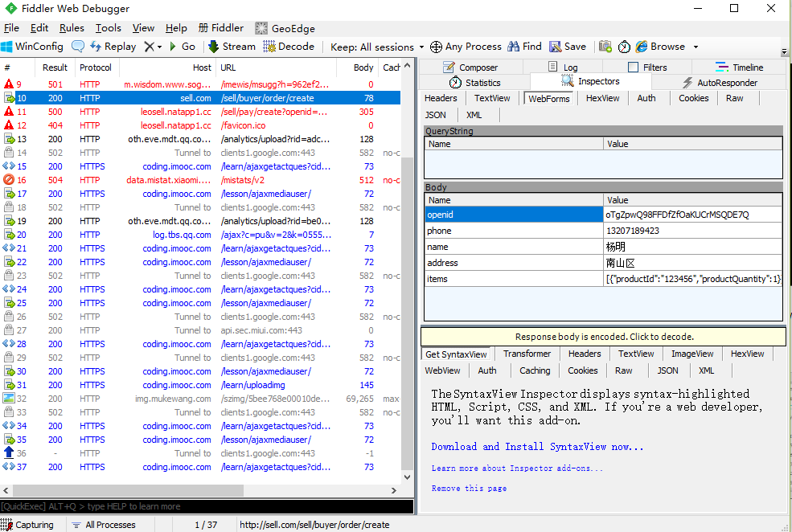Open the Remove sessions X dropdown
Viewport: 792px width, 532px height.
pos(153,47)
